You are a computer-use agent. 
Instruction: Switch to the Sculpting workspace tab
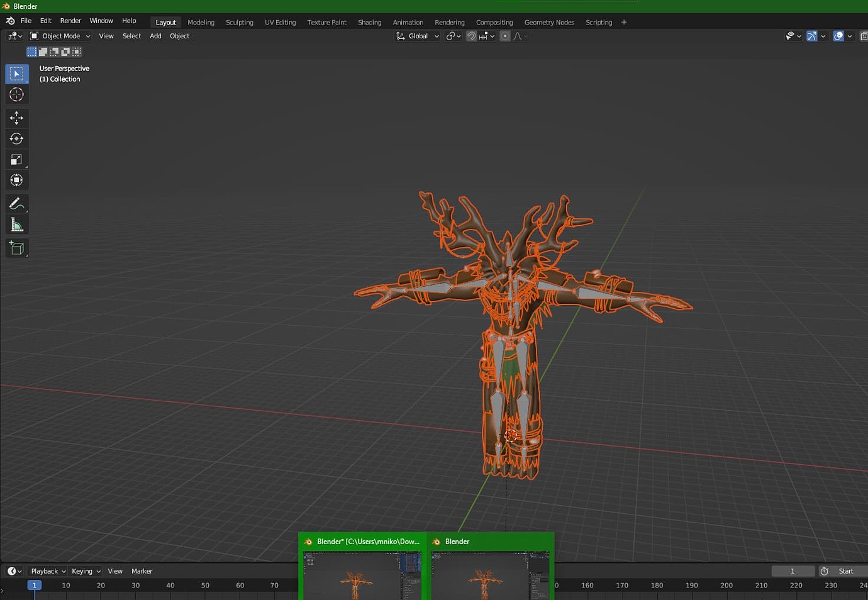[239, 22]
